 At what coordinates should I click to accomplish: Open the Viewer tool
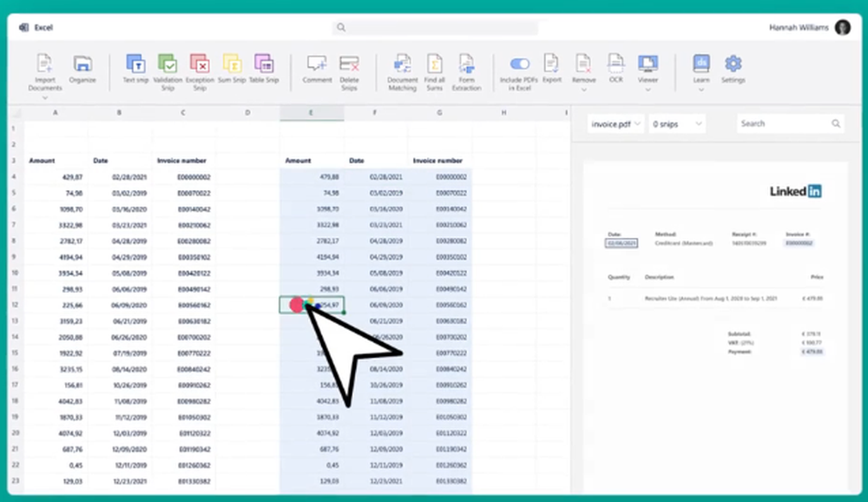648,63
